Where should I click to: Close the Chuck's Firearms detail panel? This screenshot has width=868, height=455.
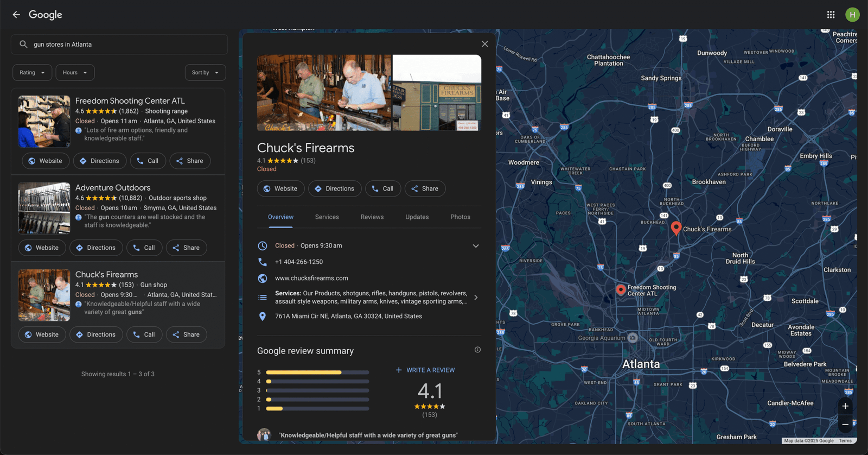[485, 44]
